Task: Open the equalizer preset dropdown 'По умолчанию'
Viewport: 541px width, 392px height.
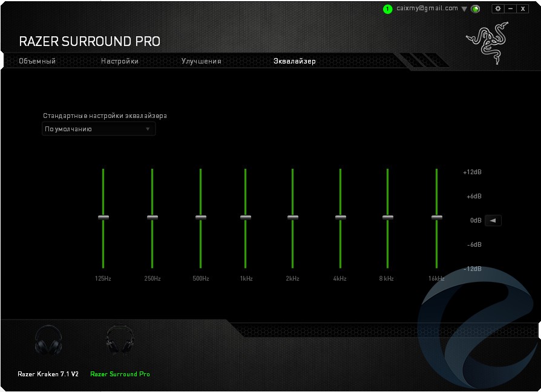Action: click(x=99, y=129)
